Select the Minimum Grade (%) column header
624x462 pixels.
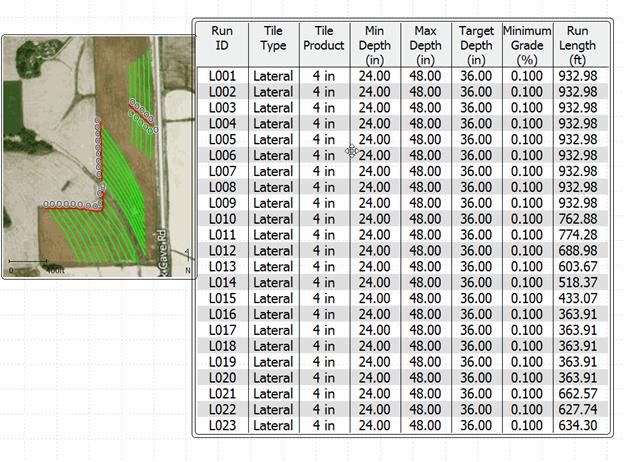527,45
